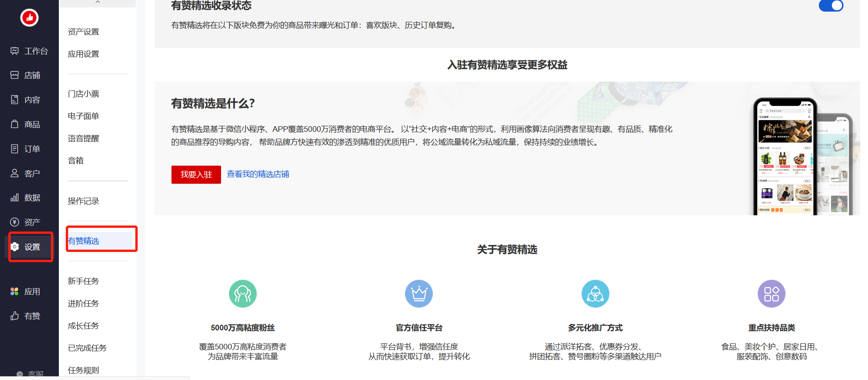
Task: Open 资产设置 in the settings submenu
Action: pyautogui.click(x=83, y=32)
